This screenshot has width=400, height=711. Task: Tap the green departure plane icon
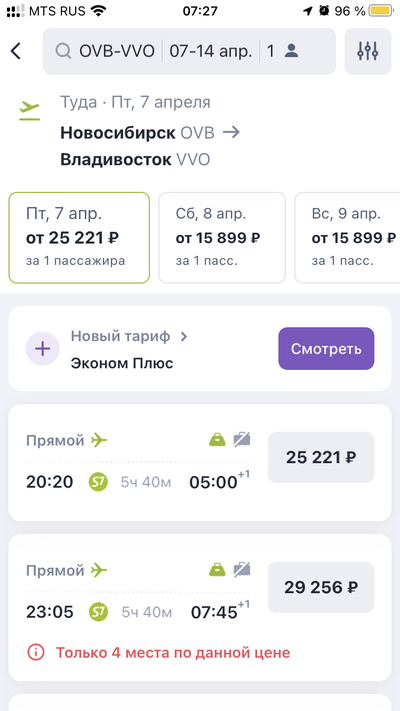pos(29,110)
